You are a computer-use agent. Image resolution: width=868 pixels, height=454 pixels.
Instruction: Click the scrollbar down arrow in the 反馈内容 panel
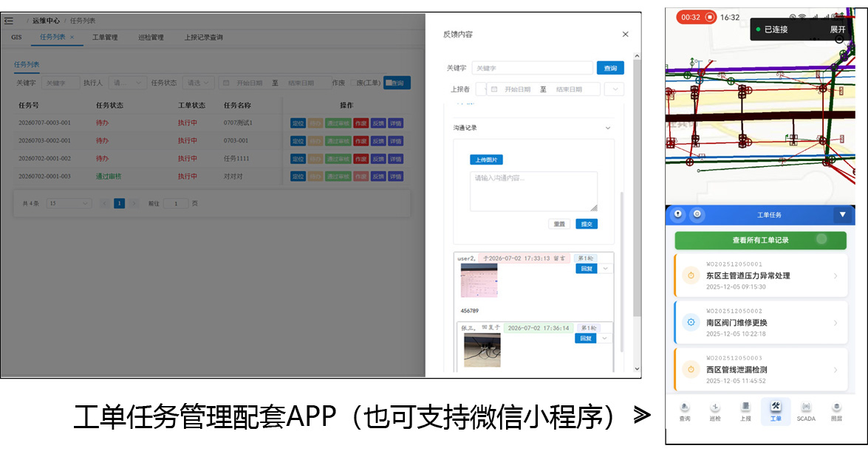[637, 369]
